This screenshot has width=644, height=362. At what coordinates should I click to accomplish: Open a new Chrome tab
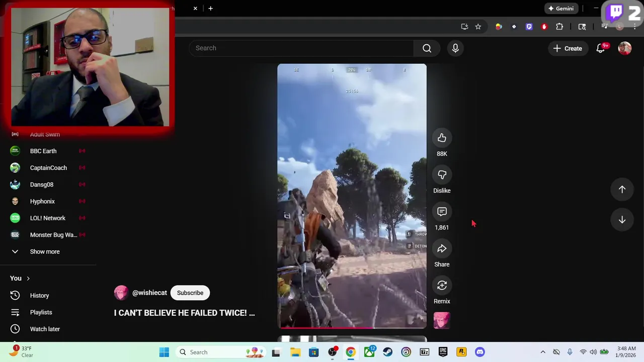point(210,9)
